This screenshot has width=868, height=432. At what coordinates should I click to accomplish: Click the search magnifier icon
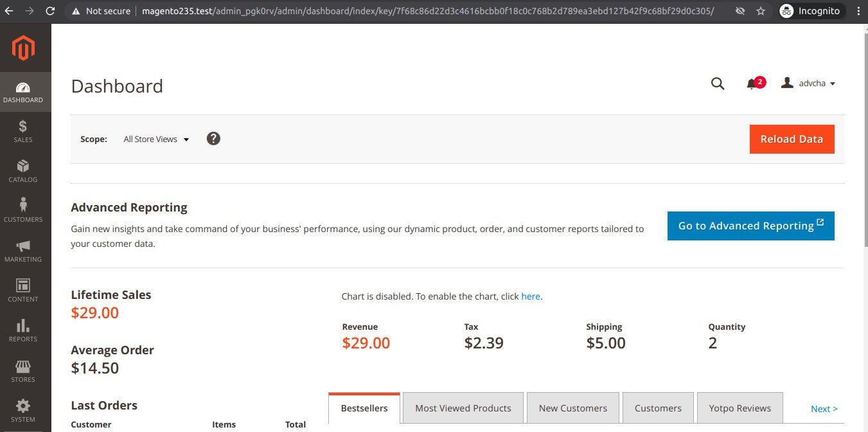(x=718, y=84)
